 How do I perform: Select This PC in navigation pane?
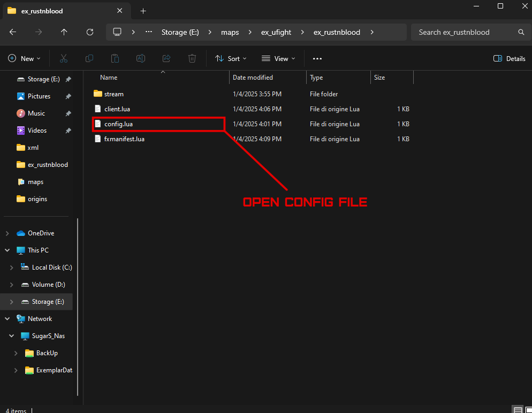(33, 250)
